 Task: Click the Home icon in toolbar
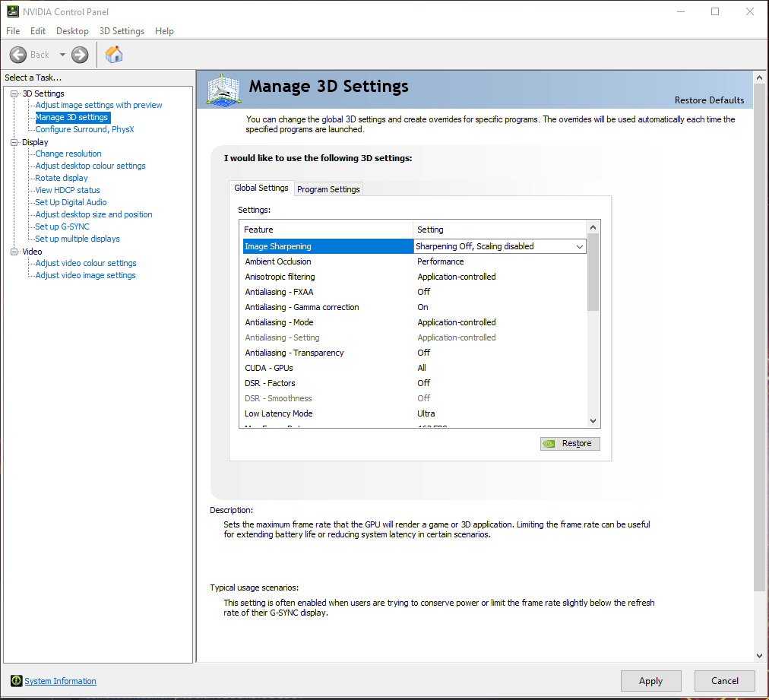tap(114, 55)
